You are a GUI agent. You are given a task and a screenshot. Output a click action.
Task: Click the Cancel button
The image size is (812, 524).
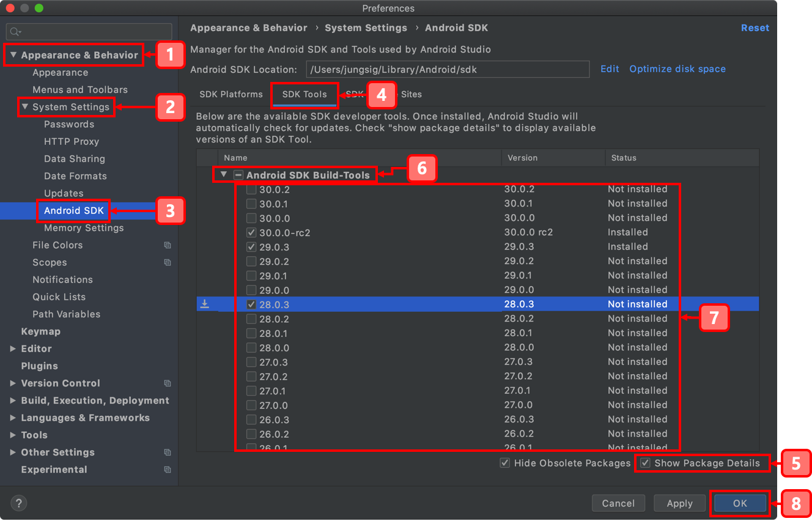click(618, 504)
